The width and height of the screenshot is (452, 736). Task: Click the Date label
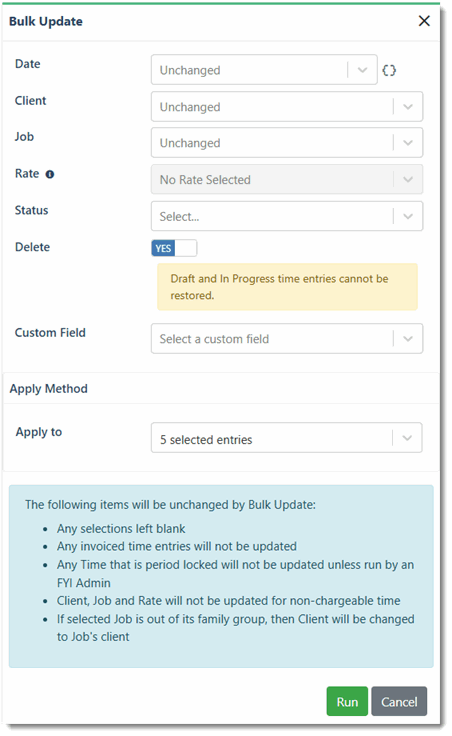click(28, 64)
